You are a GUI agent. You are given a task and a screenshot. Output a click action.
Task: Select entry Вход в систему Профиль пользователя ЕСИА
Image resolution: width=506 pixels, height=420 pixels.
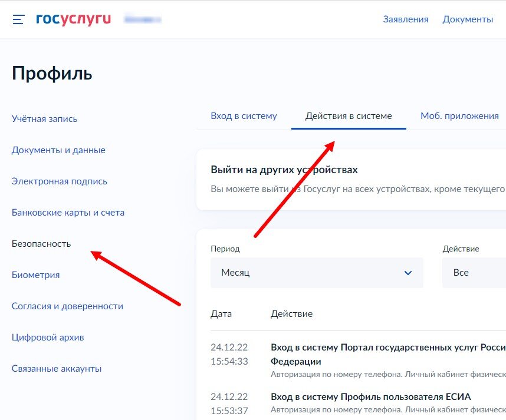pyautogui.click(x=371, y=396)
